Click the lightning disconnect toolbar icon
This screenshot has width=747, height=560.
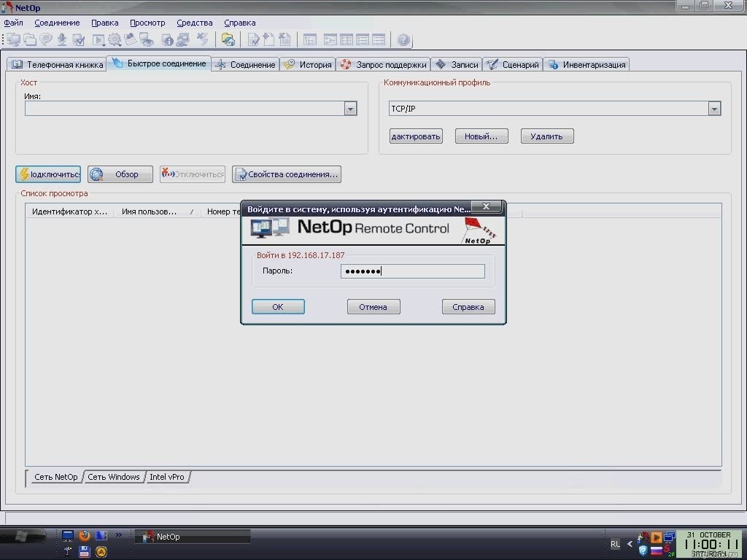tap(203, 40)
